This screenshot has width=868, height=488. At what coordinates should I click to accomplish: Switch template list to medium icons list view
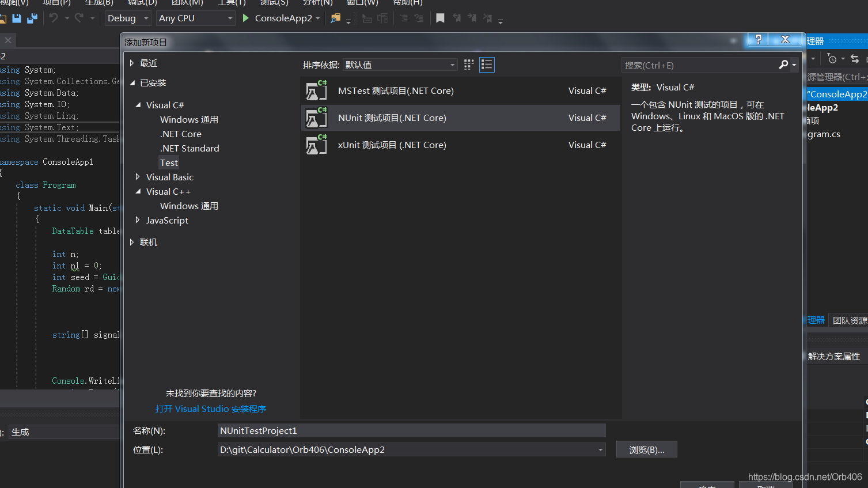[487, 65]
